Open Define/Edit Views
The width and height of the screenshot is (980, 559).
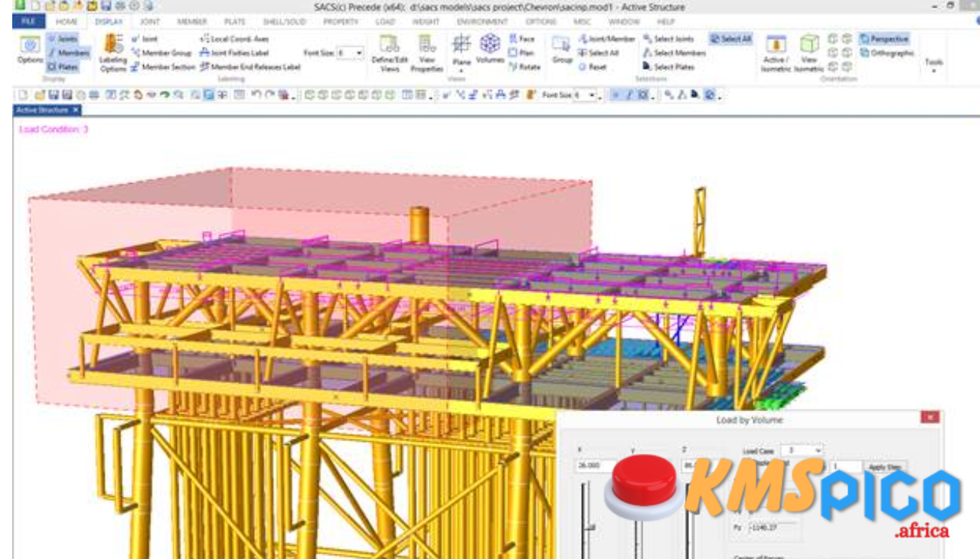pos(390,53)
